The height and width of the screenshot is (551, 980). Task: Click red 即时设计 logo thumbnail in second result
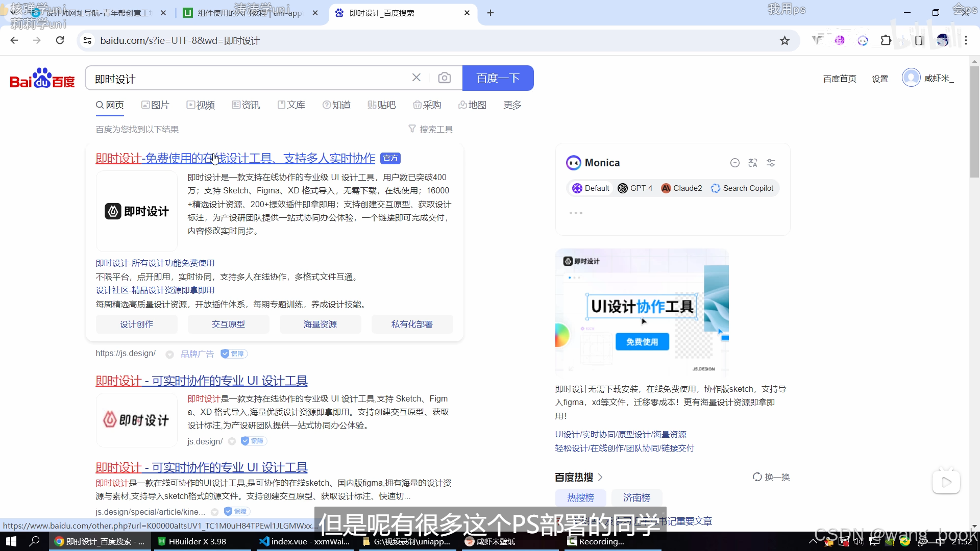[x=137, y=420]
